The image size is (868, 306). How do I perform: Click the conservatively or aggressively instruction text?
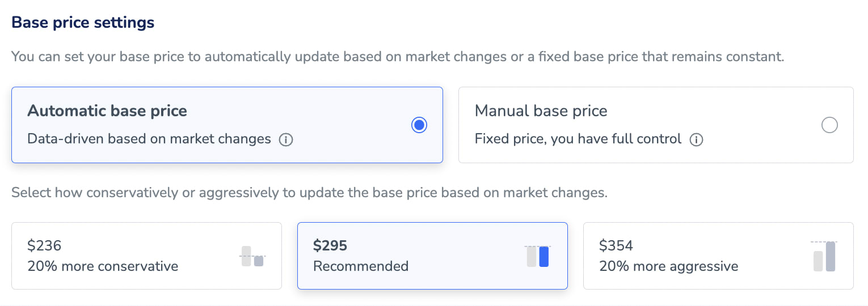click(309, 193)
